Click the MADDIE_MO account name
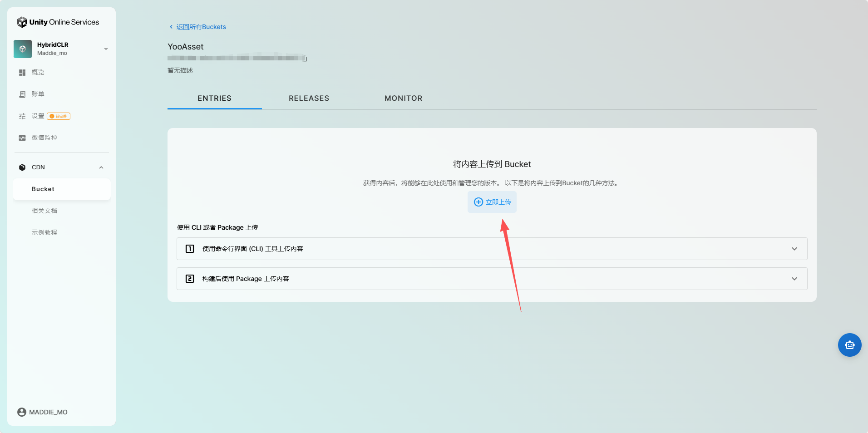 (x=48, y=412)
